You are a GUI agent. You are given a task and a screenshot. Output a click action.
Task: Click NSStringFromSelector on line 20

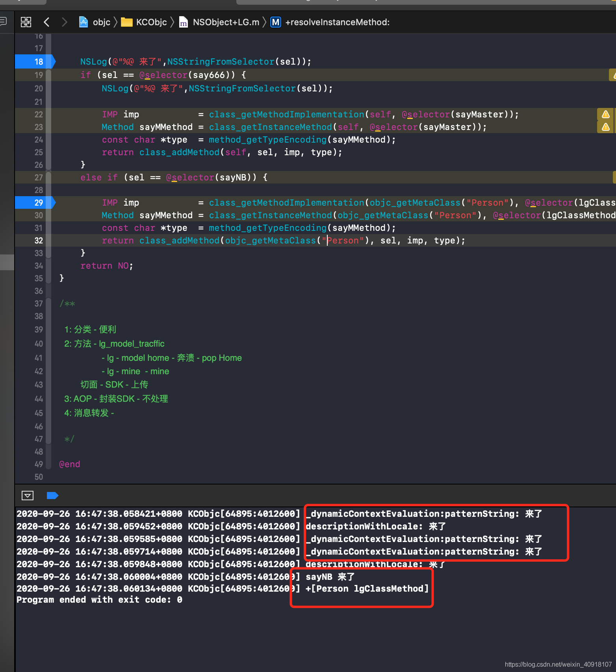pyautogui.click(x=242, y=88)
